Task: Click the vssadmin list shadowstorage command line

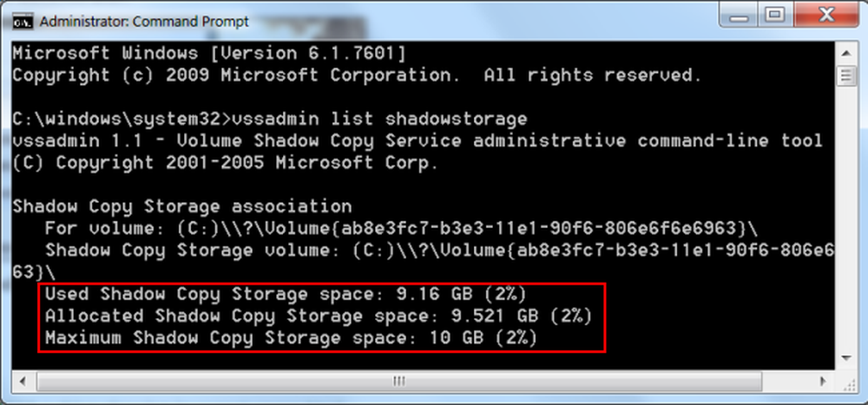Action: (x=270, y=119)
